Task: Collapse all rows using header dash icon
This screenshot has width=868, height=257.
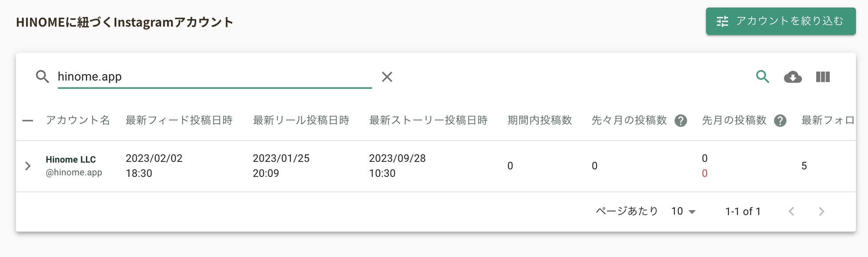Action: (x=28, y=120)
